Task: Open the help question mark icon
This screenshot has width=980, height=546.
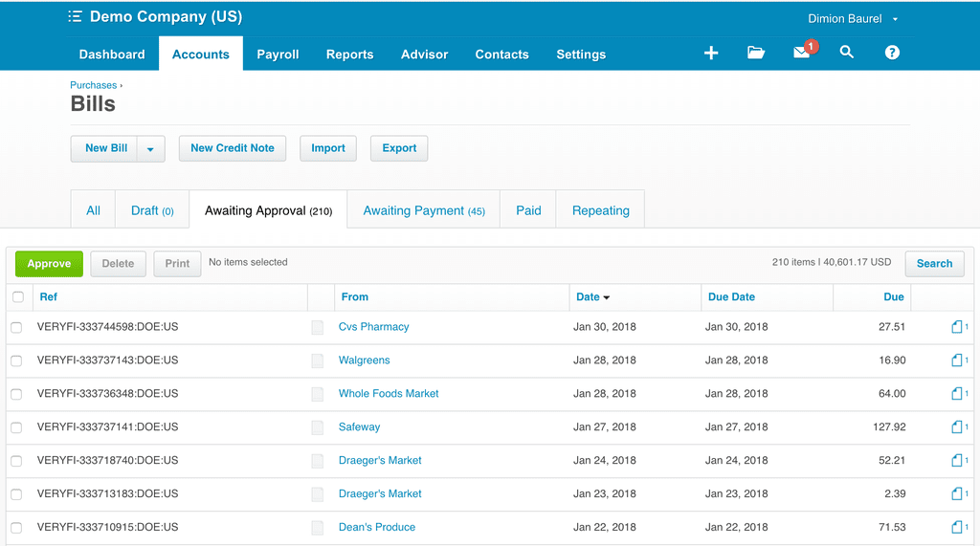Action: [892, 53]
